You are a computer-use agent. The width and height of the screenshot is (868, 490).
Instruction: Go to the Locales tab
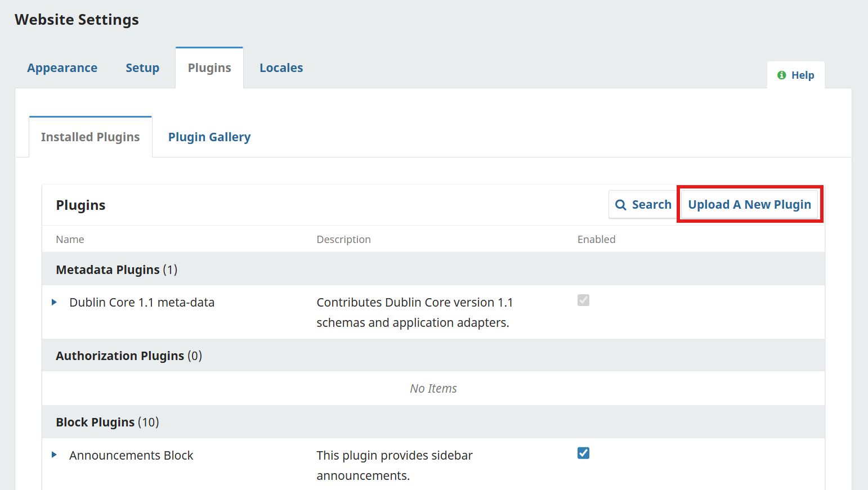(281, 68)
